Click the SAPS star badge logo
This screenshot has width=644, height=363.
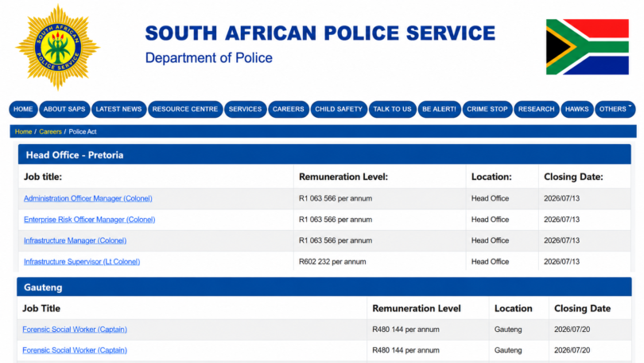click(57, 47)
